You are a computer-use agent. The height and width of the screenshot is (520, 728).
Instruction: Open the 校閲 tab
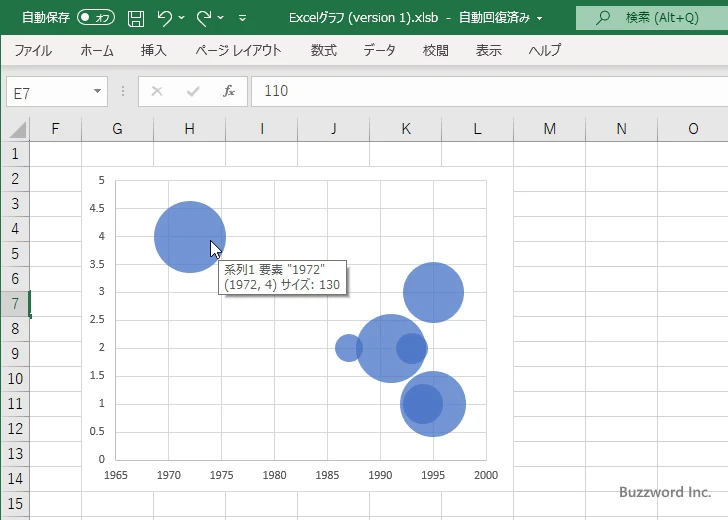pos(436,50)
